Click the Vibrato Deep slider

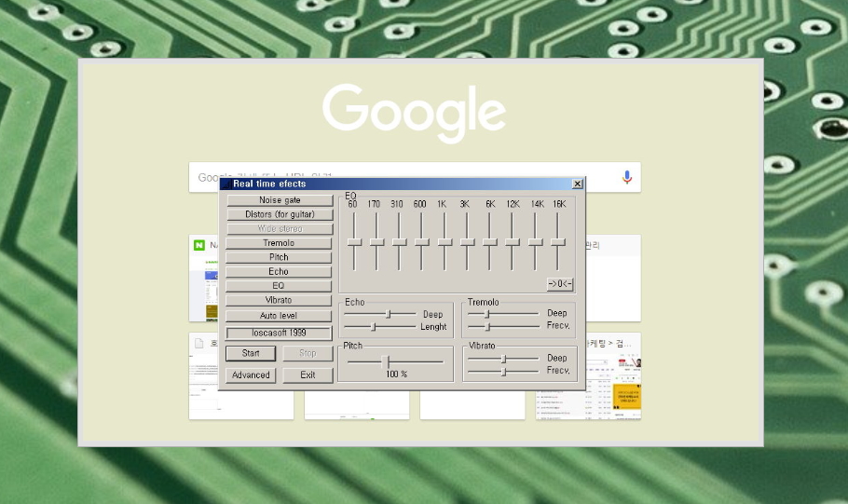coord(503,359)
